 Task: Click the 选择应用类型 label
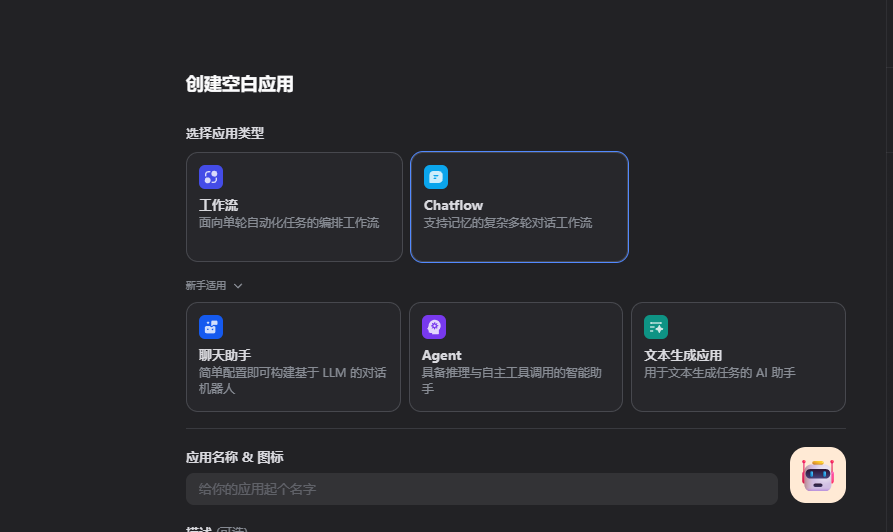tap(225, 133)
